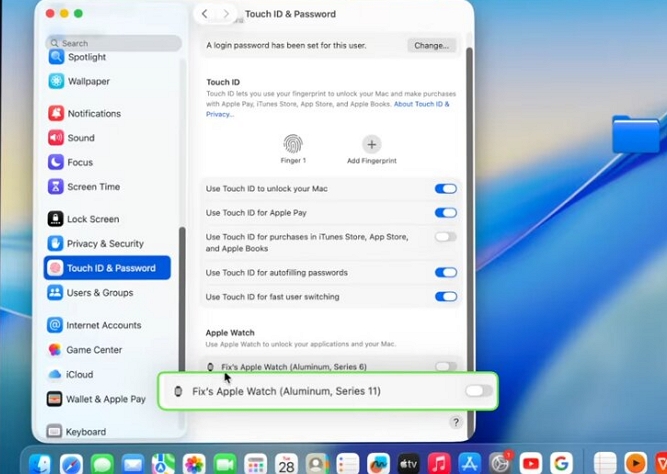667x474 pixels.
Task: Open the About Touch ID & Privacy link
Action: 421,104
